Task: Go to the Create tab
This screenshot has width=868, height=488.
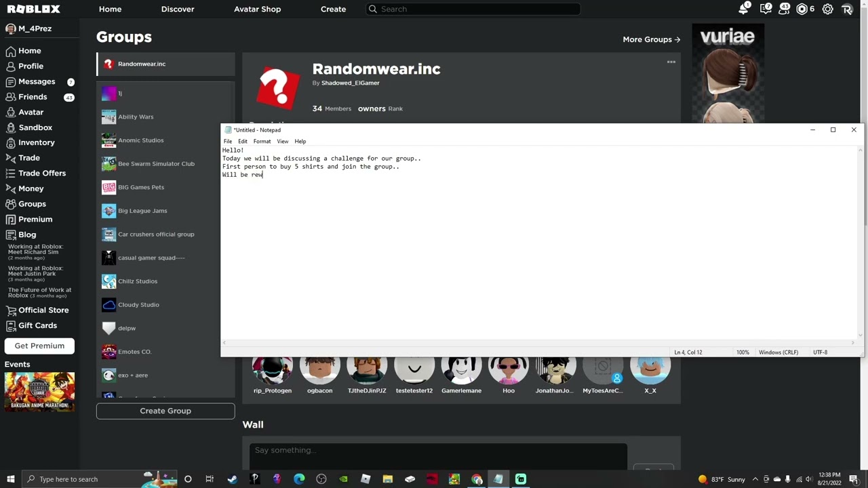Action: point(333,9)
